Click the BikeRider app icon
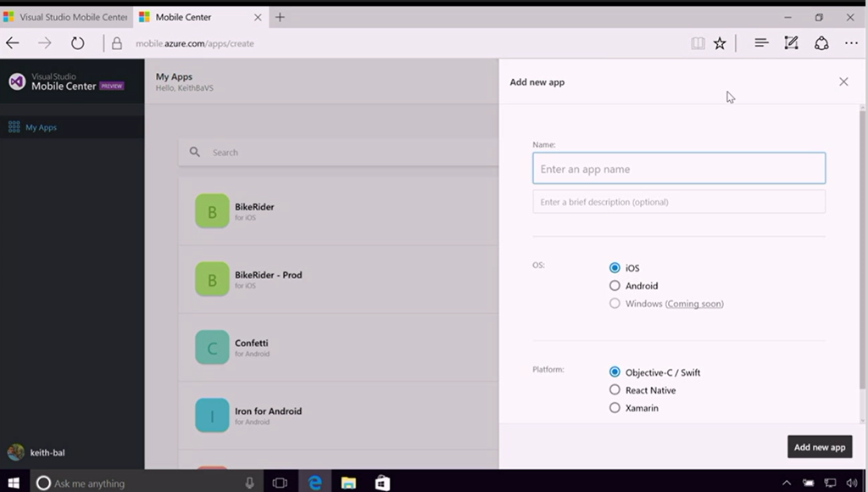The width and height of the screenshot is (868, 492). (212, 211)
